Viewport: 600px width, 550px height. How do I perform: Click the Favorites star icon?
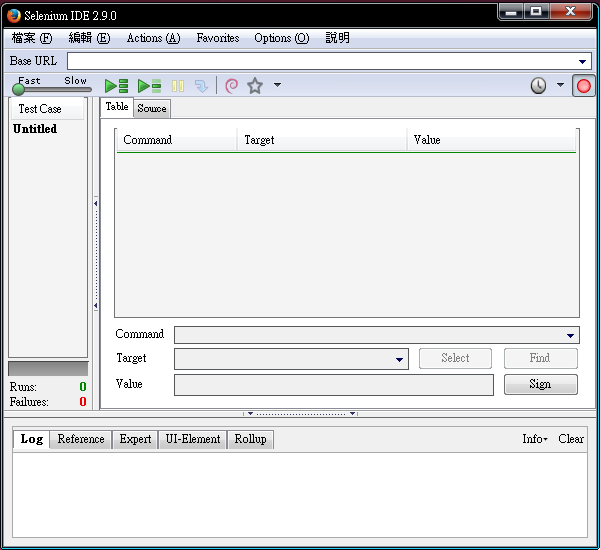coord(255,86)
